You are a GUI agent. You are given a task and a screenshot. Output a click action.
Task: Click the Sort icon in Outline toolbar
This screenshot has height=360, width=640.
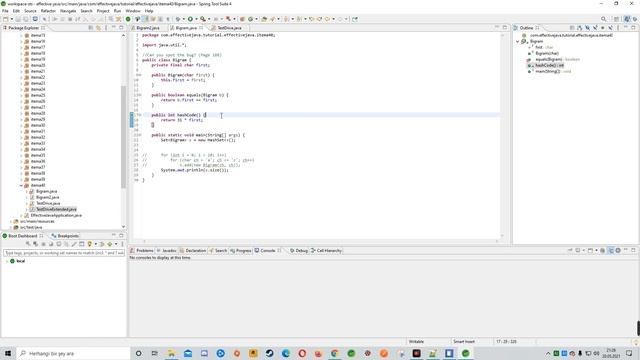coord(580,28)
